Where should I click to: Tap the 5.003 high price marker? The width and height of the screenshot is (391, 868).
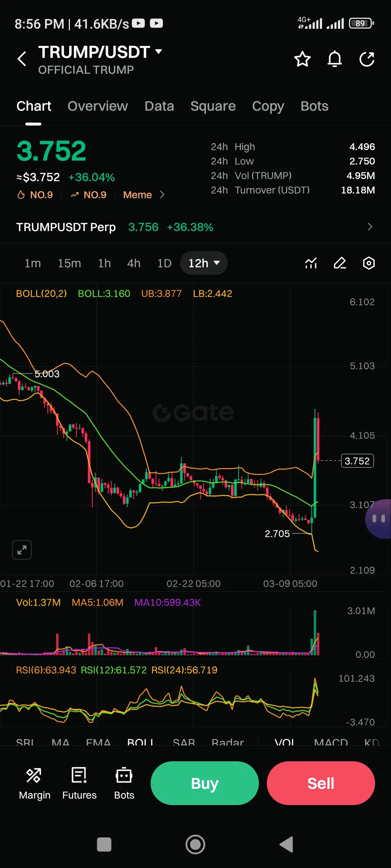47,374
